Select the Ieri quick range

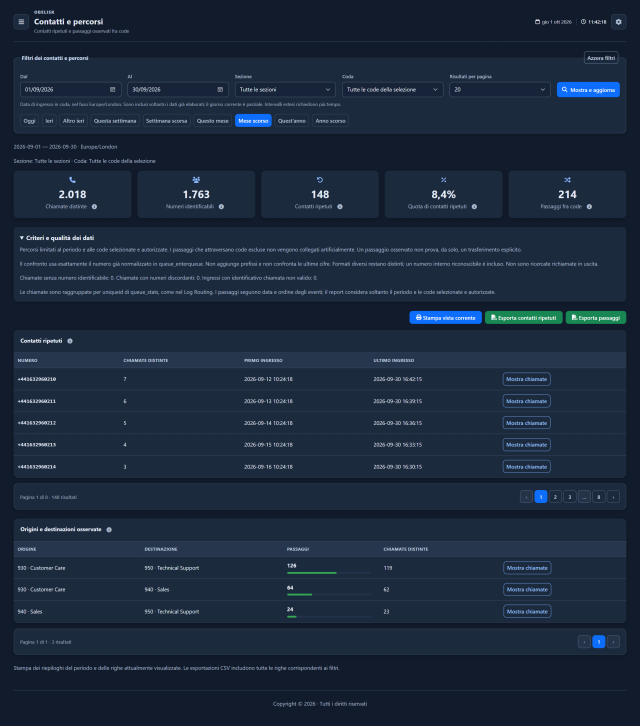tap(49, 121)
